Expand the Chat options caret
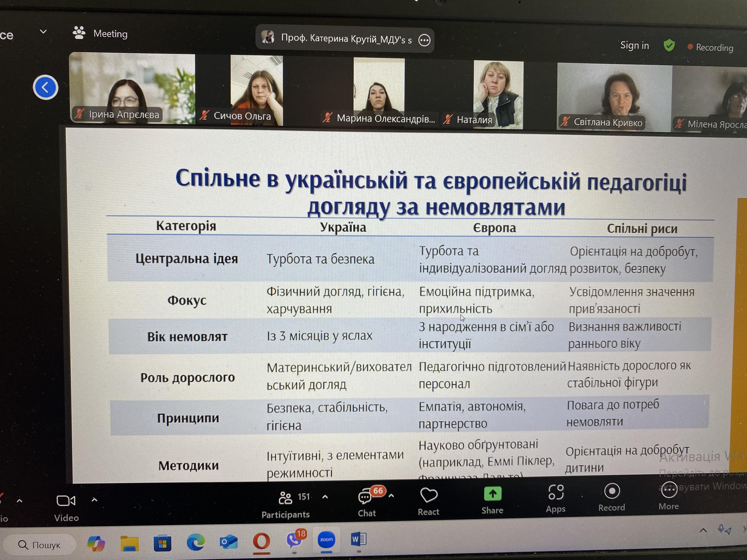This screenshot has width=747, height=560. click(x=391, y=496)
